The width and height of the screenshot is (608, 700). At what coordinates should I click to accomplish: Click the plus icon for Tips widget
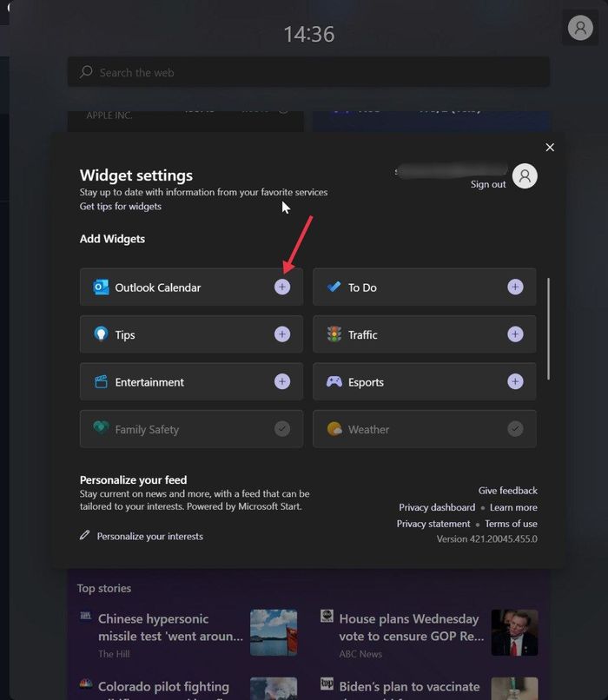point(282,334)
